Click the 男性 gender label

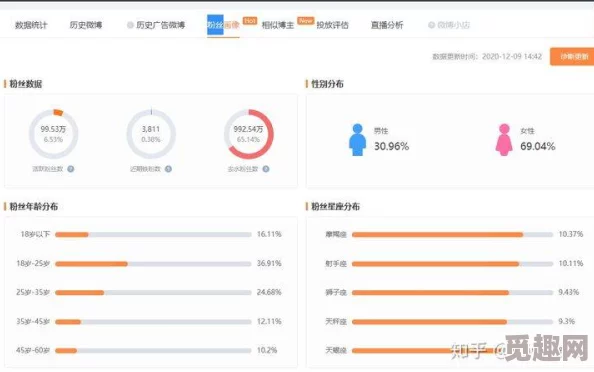(381, 131)
